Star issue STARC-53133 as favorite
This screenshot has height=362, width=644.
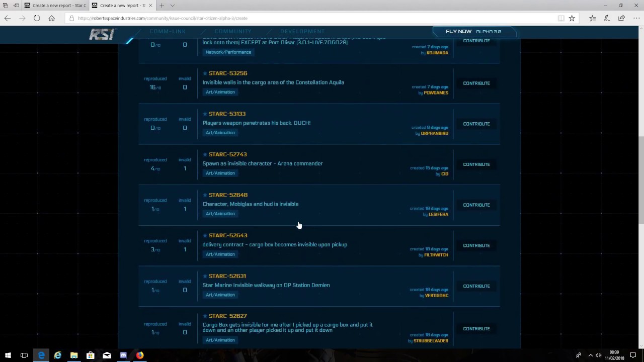point(205,114)
